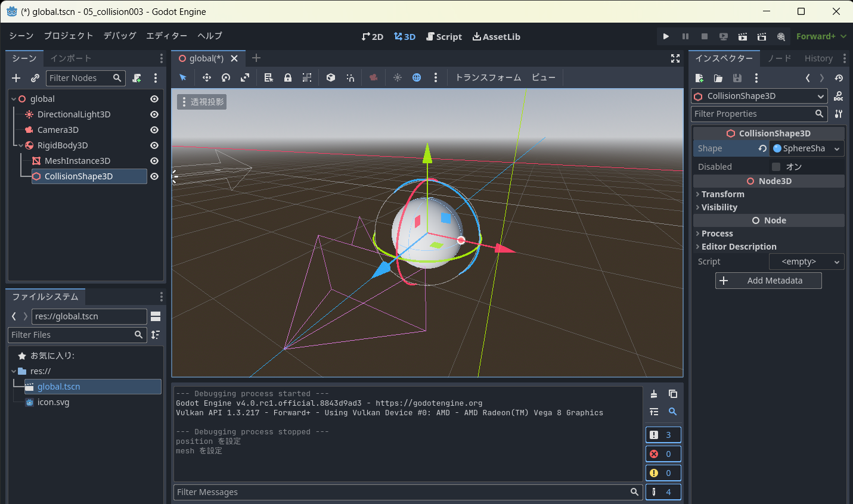Toggle the preview camera icon in the viewport toolbar
Screen dimensions: 853x504
pyautogui.click(x=373, y=77)
